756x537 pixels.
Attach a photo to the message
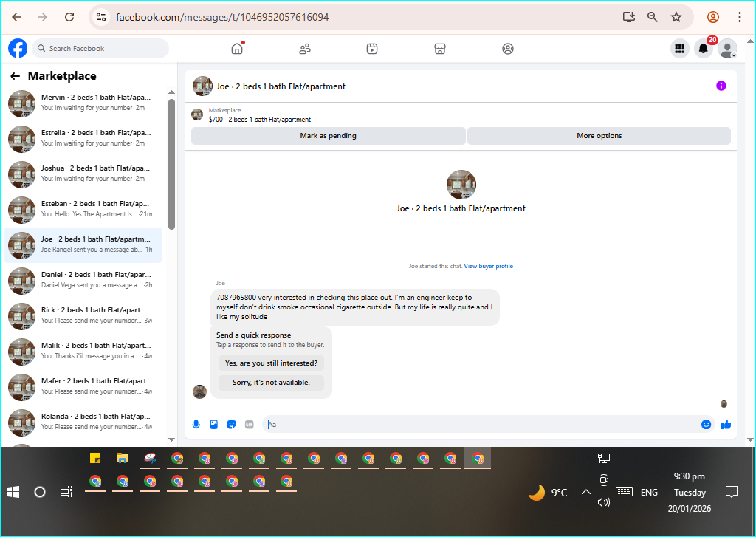[214, 425]
